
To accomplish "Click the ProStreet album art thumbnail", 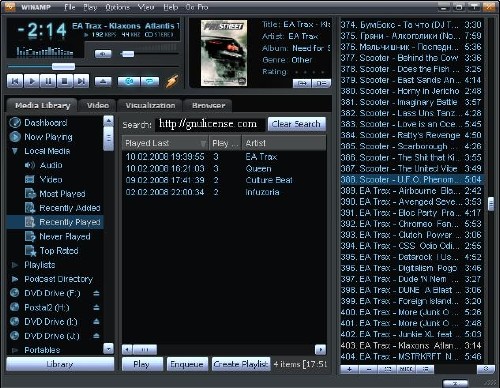I will 224,53.
